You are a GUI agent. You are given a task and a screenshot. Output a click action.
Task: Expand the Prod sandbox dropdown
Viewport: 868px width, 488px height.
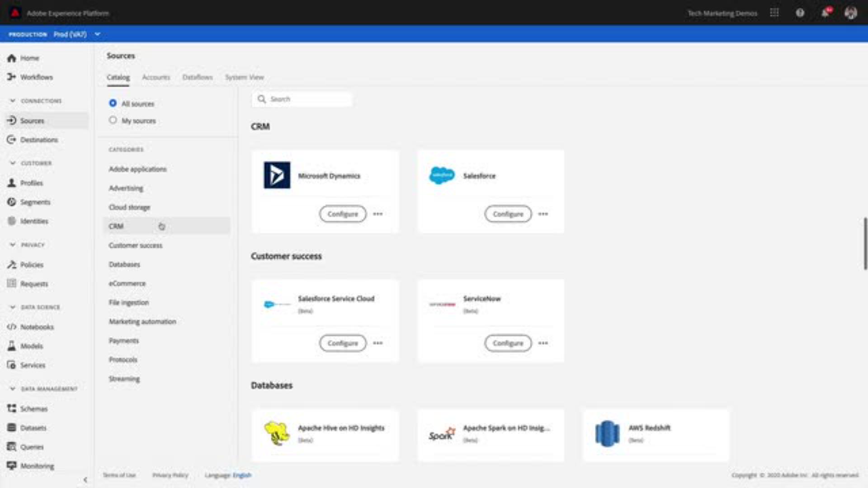98,34
